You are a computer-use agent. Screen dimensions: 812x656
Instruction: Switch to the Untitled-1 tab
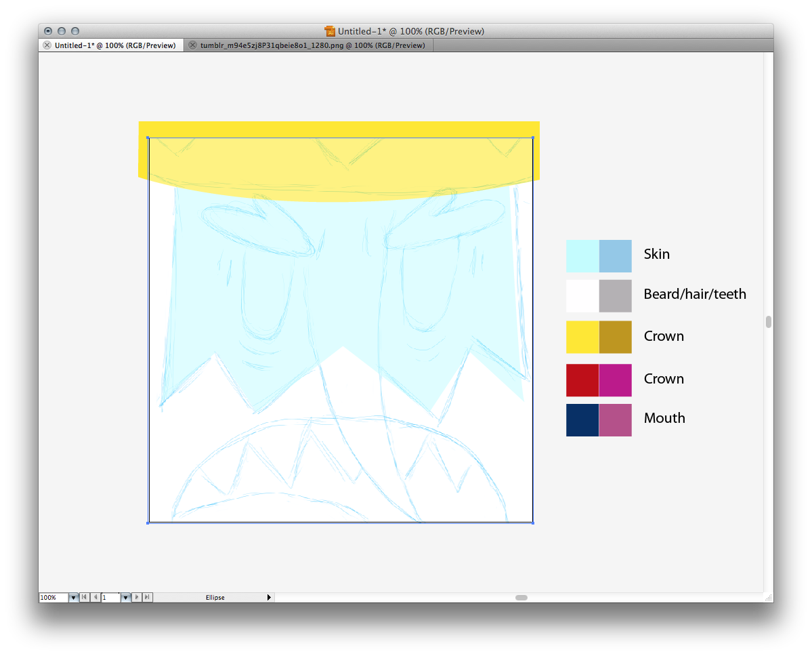[x=114, y=45]
